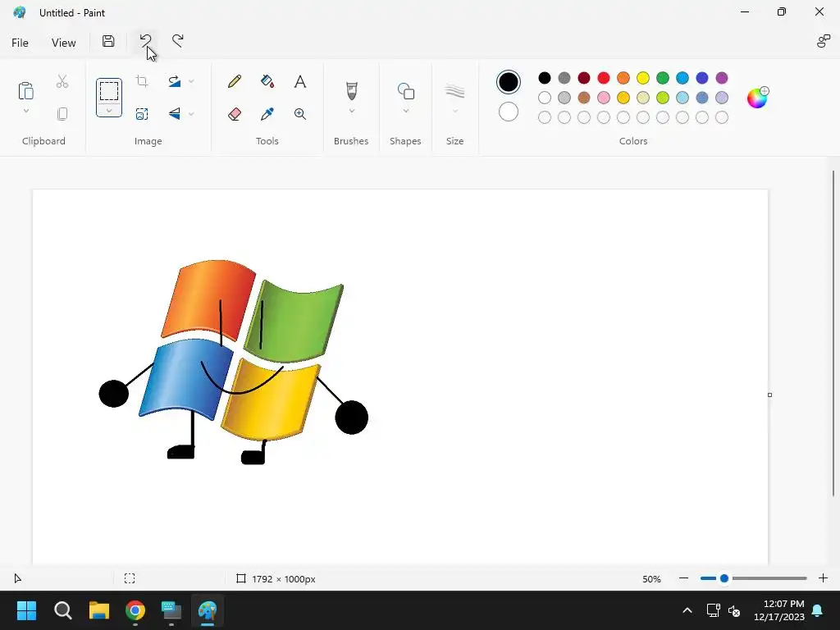Open taskbar Search
The width and height of the screenshot is (840, 630).
pos(62,610)
